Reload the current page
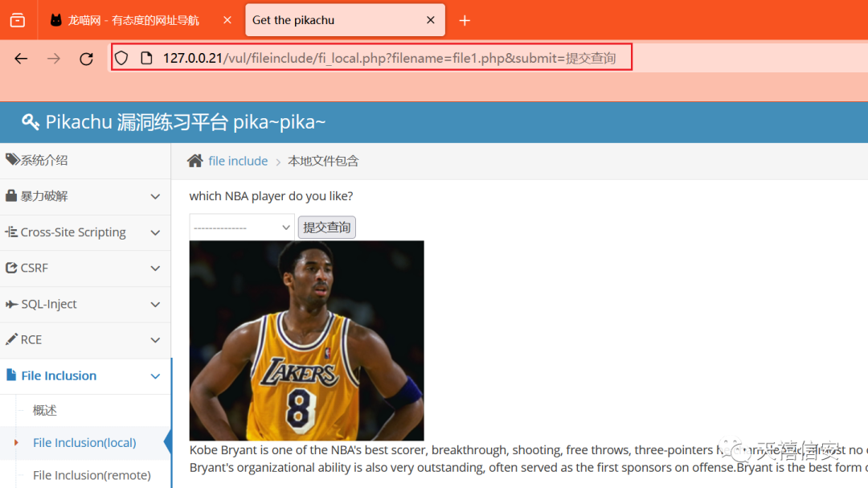Screen dimensions: 868x488 click(x=86, y=58)
